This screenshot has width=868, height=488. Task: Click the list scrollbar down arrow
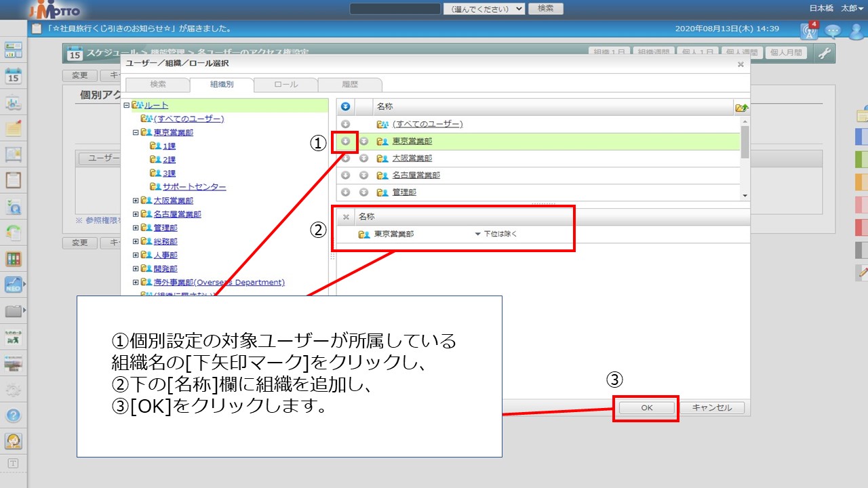click(745, 195)
